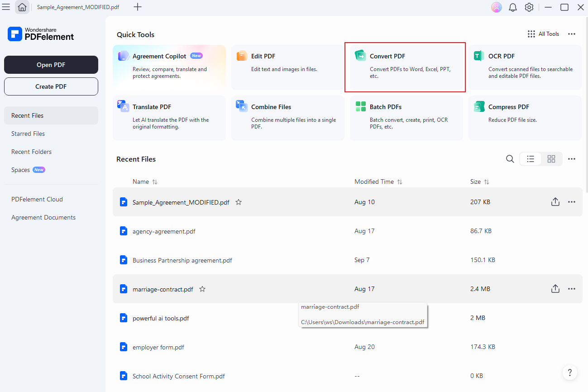
Task: Select Recent Files in sidebar
Action: point(51,115)
